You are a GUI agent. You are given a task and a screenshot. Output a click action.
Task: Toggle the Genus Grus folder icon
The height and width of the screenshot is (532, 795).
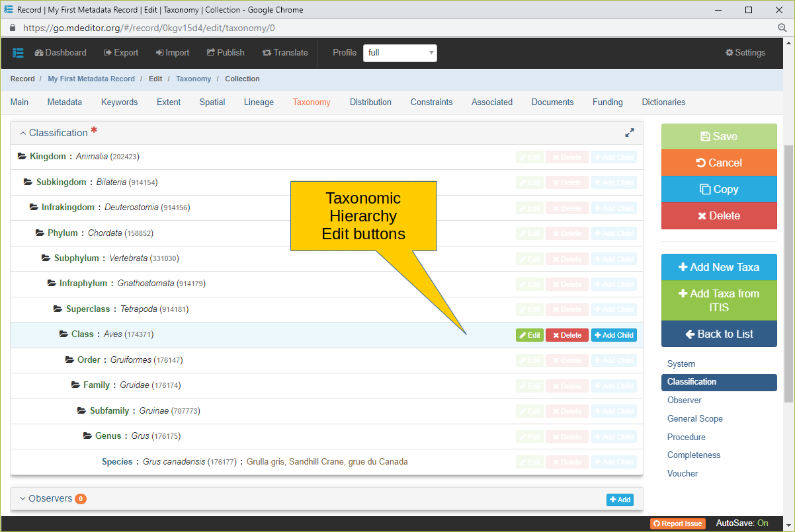(88, 436)
